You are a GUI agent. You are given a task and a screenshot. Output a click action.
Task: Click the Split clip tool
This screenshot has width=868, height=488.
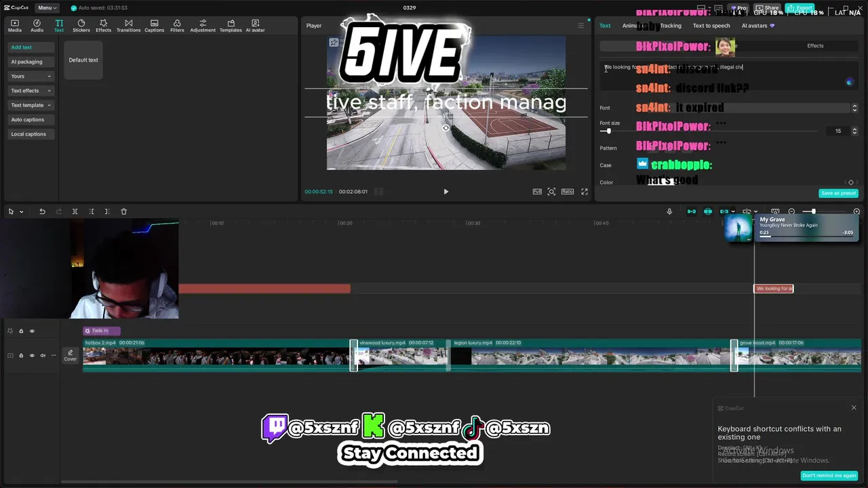click(x=75, y=211)
